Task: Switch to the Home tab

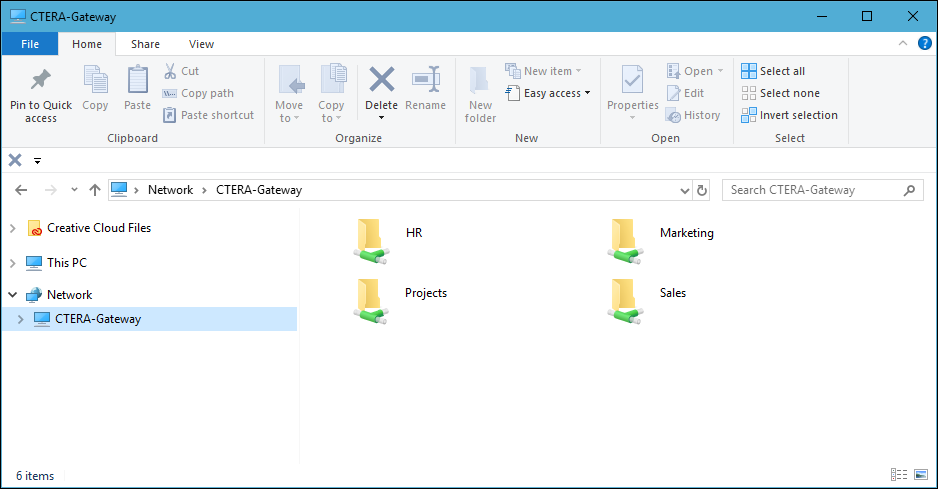Action: click(x=87, y=44)
